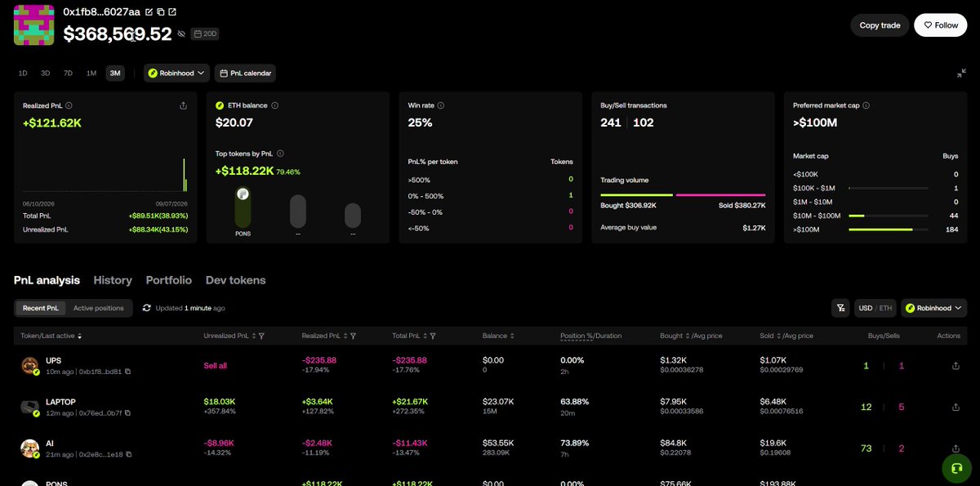
Task: Open the wallet address in an external explorer
Action: (171, 13)
